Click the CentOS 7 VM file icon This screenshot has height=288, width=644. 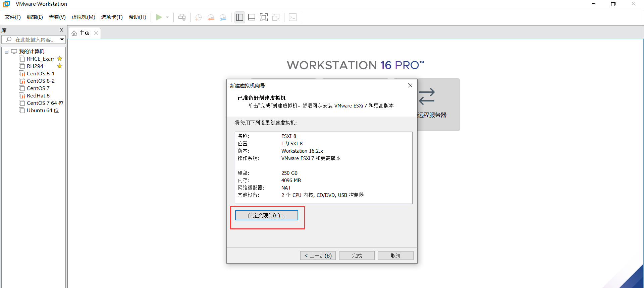22,88
